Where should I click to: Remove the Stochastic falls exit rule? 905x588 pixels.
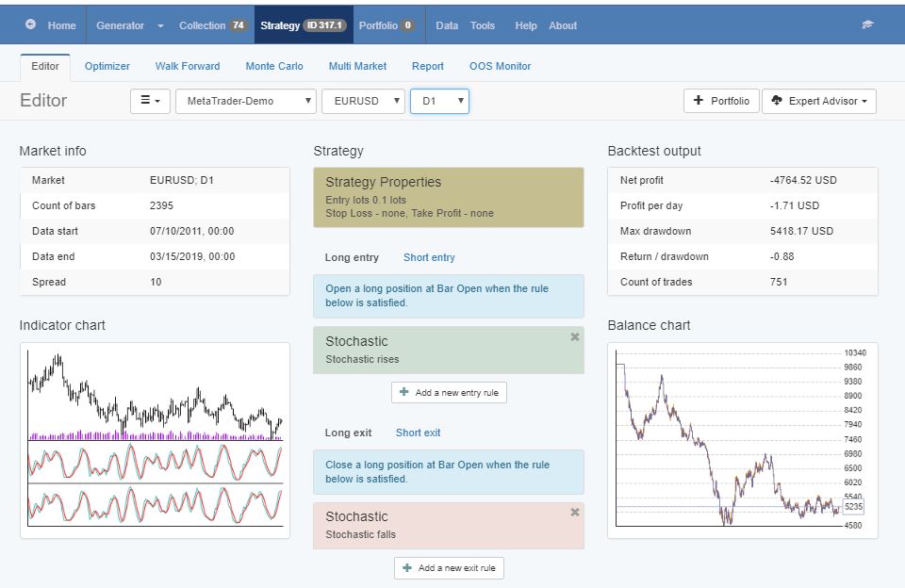[575, 513]
